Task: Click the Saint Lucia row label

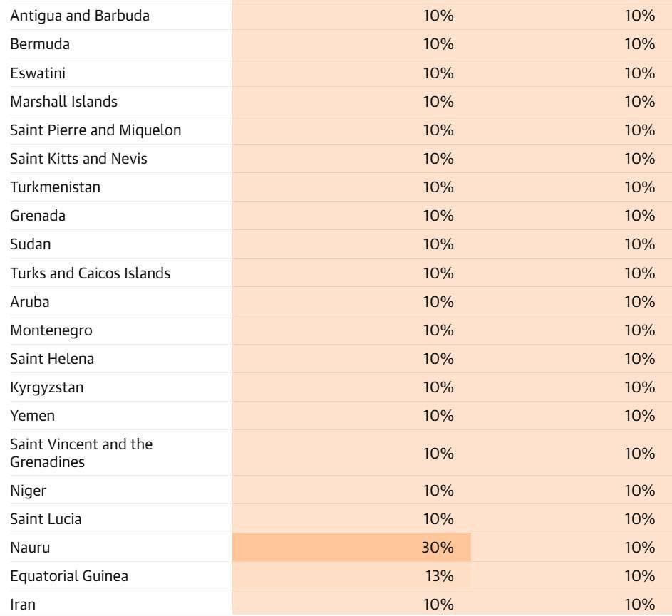Action: point(46,519)
